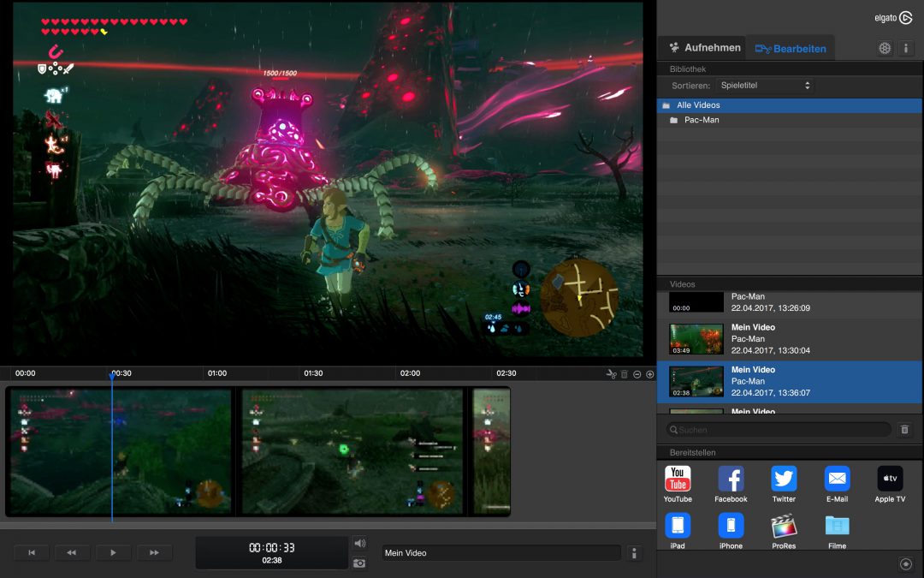
Task: Export the video for iPhone
Action: [x=731, y=531]
